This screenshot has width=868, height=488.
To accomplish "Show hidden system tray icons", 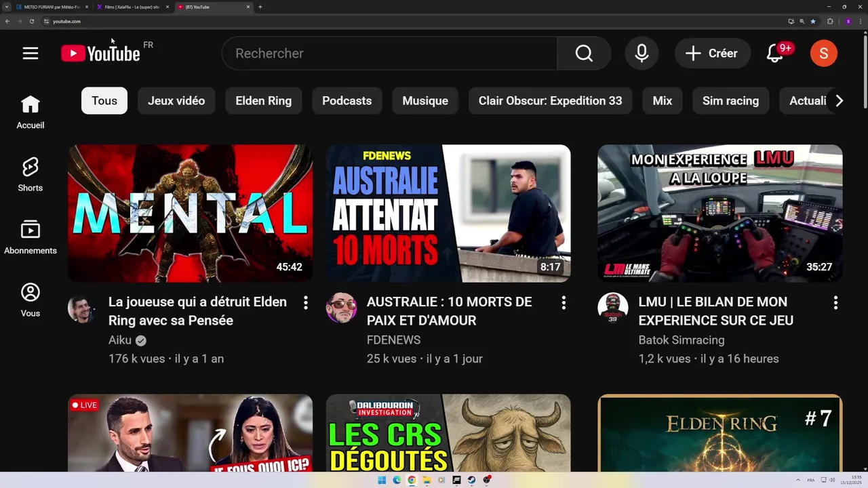I will [797, 480].
